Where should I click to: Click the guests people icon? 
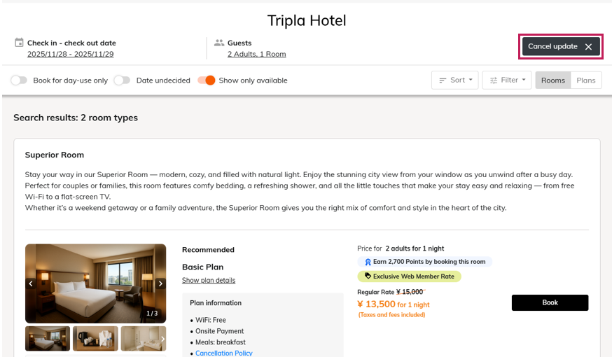219,43
